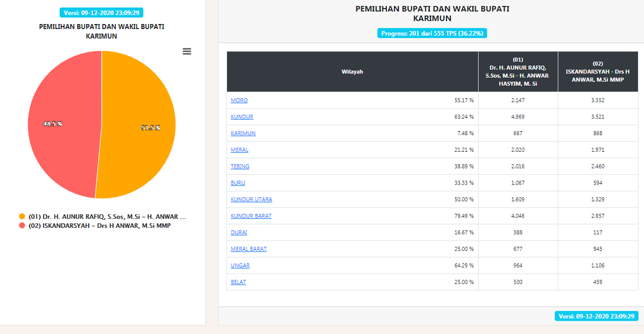Click the vote count 388 in DURAI row
Image resolution: width=644 pixels, height=334 pixels.
point(518,233)
